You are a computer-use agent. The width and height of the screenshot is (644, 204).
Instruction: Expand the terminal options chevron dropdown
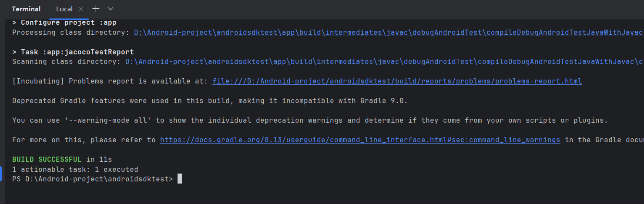click(111, 9)
